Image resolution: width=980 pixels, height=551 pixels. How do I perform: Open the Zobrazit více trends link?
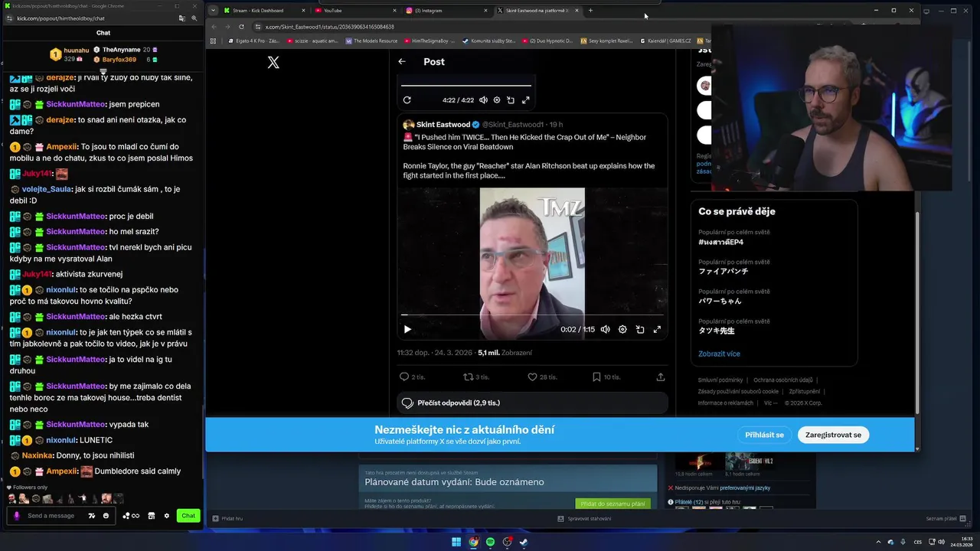(x=719, y=354)
